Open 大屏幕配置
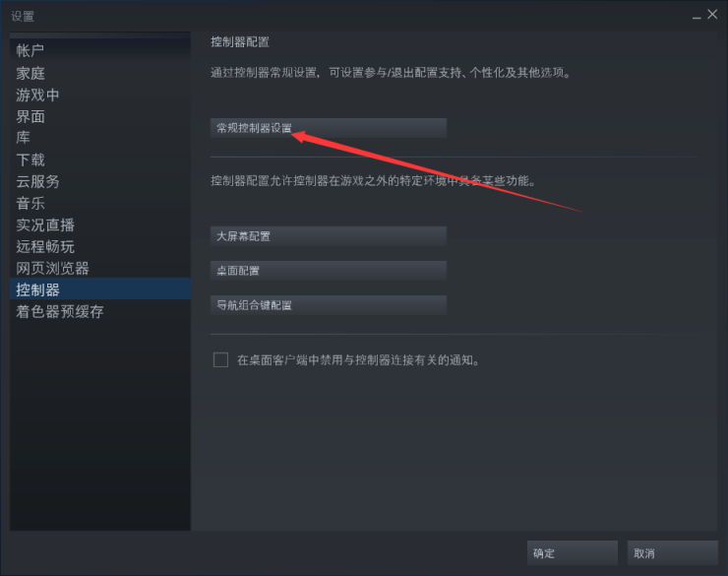Image resolution: width=728 pixels, height=576 pixels. (329, 236)
